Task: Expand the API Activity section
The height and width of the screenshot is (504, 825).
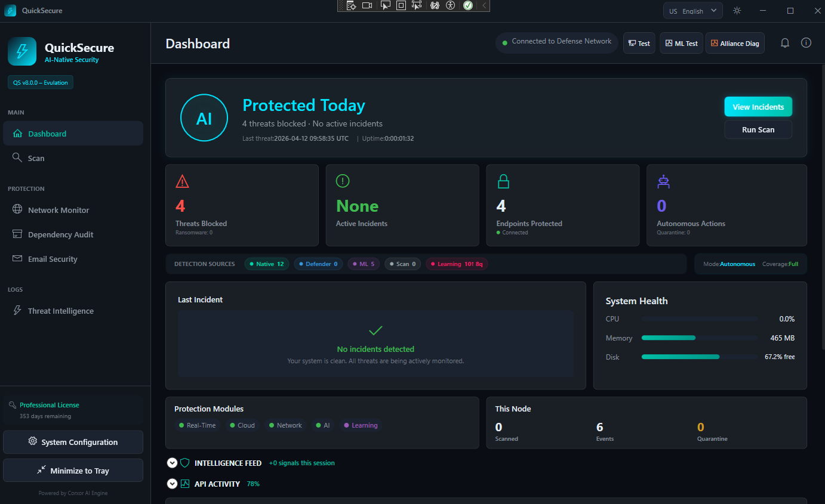Action: [172, 484]
